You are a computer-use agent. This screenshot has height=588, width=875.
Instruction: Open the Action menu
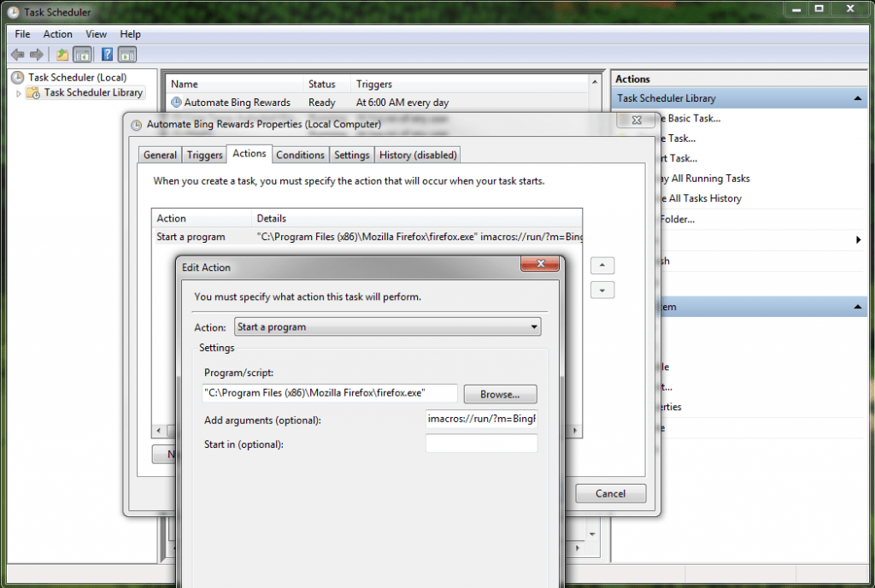(x=57, y=34)
